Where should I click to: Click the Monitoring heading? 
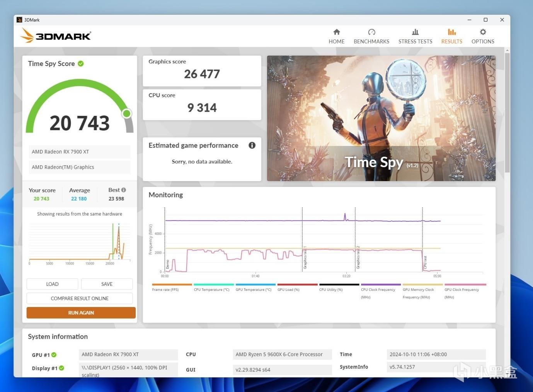click(x=166, y=195)
